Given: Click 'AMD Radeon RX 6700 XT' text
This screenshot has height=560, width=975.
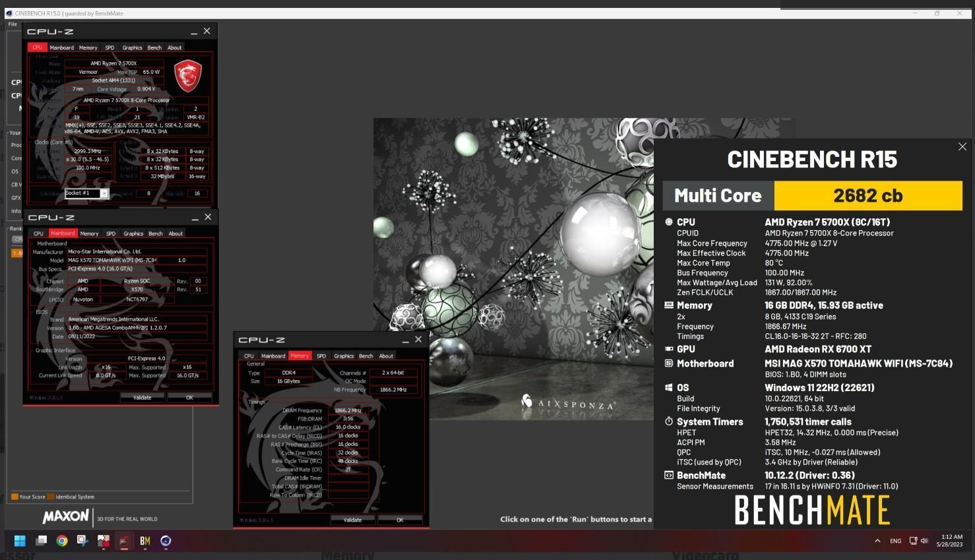Looking at the screenshot, I should 818,349.
